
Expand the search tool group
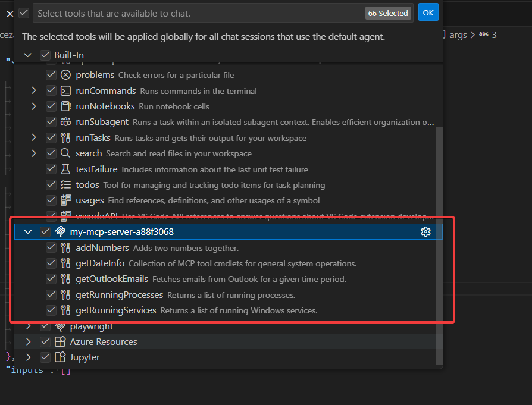33,153
